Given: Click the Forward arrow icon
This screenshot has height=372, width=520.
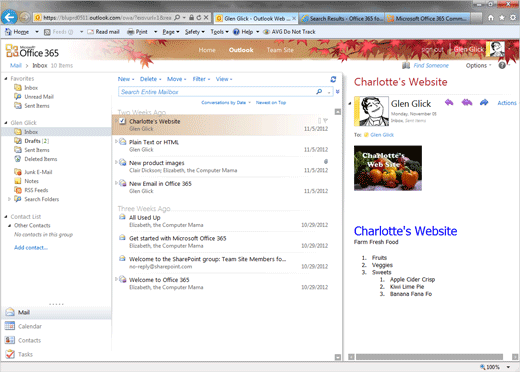Looking at the screenshot, I should pos(484,102).
